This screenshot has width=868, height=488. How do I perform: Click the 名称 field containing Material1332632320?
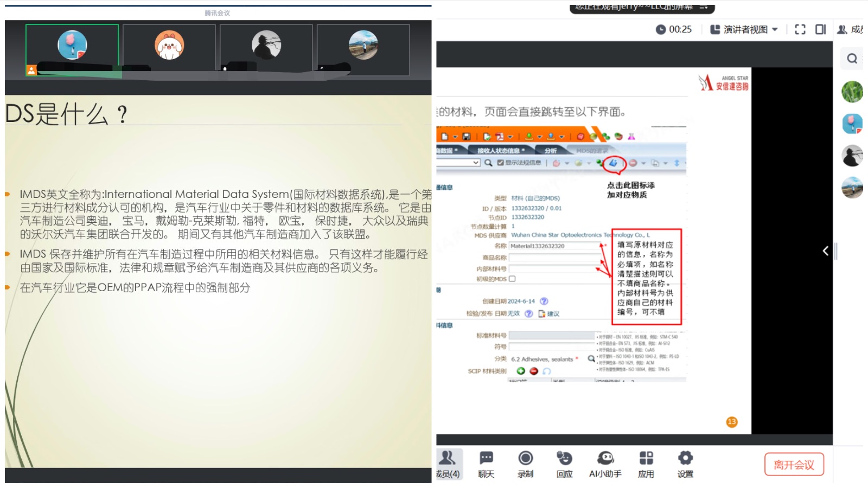point(553,246)
